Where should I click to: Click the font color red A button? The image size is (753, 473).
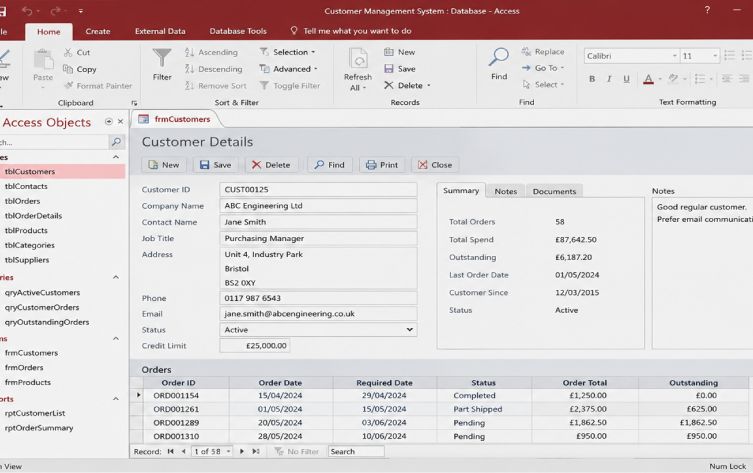(x=648, y=79)
